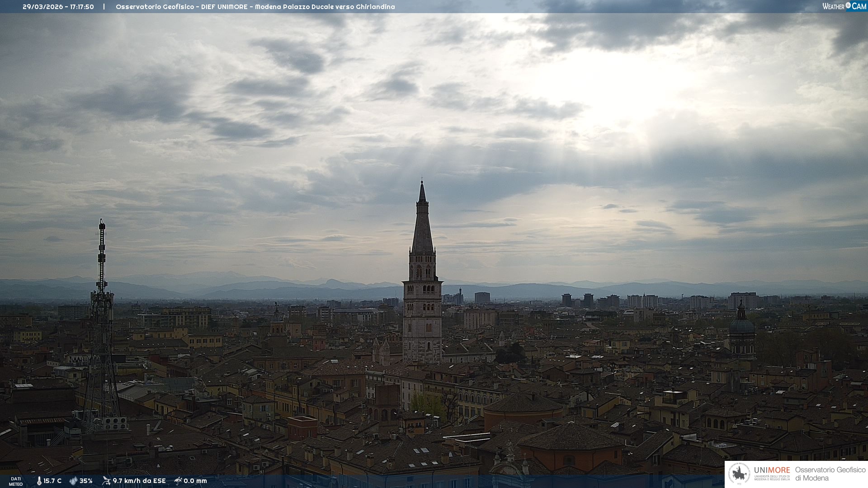Click the 15.7 C temperature reading

pyautogui.click(x=52, y=481)
